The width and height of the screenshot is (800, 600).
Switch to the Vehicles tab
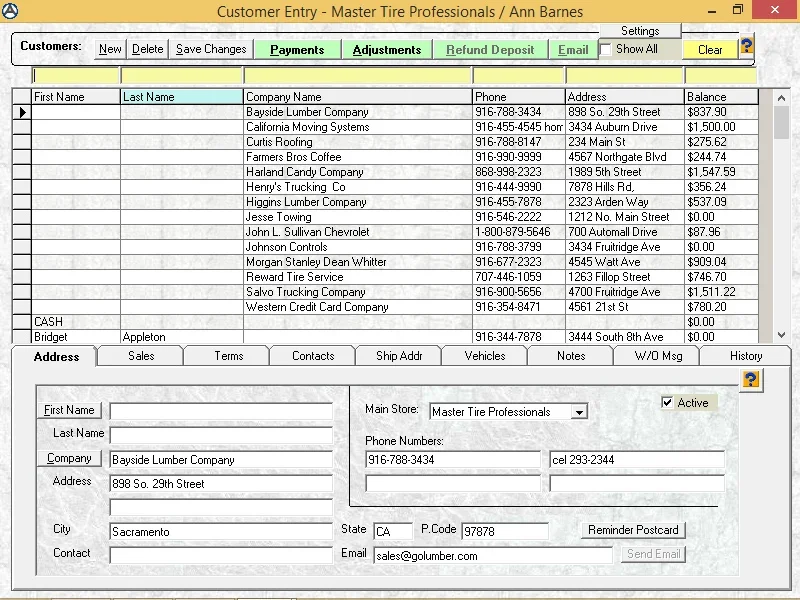click(484, 356)
